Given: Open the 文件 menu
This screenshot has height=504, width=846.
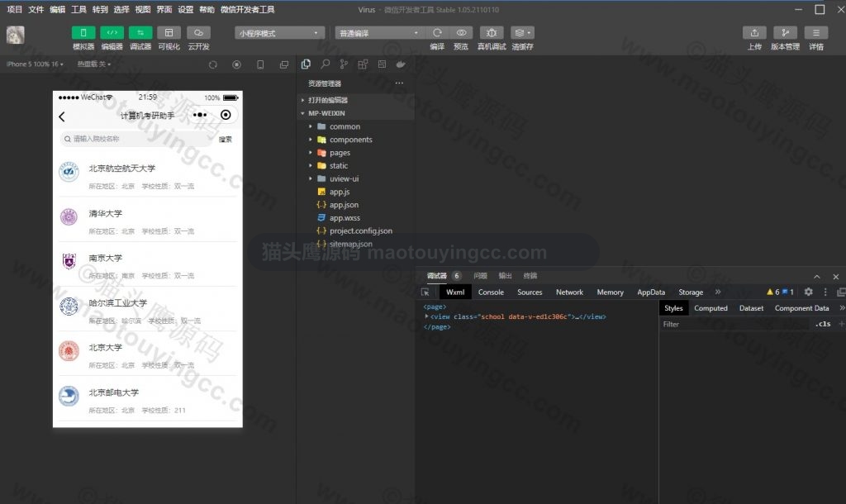Looking at the screenshot, I should (36, 9).
